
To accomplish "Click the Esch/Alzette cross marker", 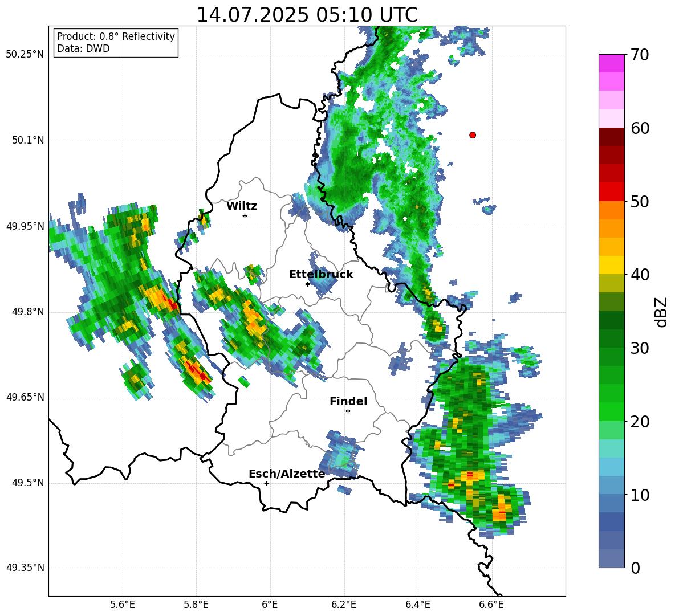I will [266, 483].
